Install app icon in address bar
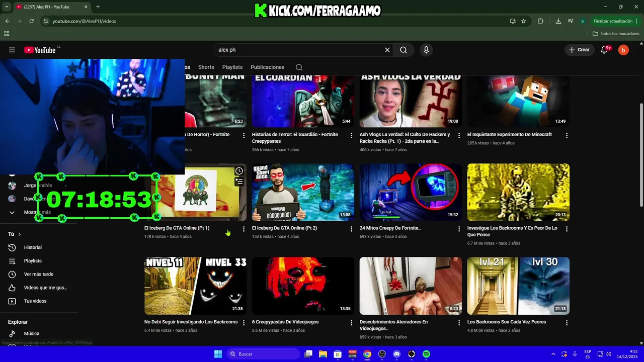 pyautogui.click(x=512, y=21)
